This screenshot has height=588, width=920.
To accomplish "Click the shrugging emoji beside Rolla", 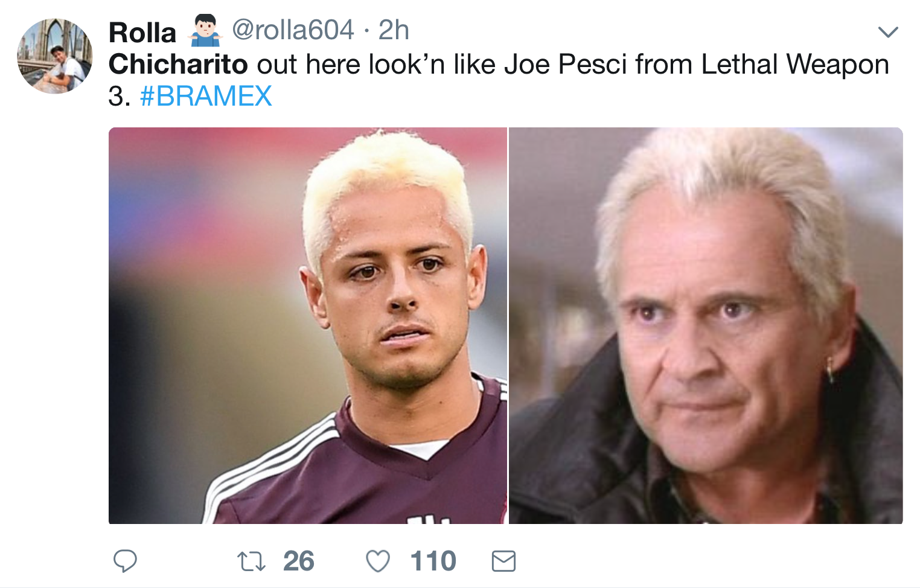I will pos(205,31).
